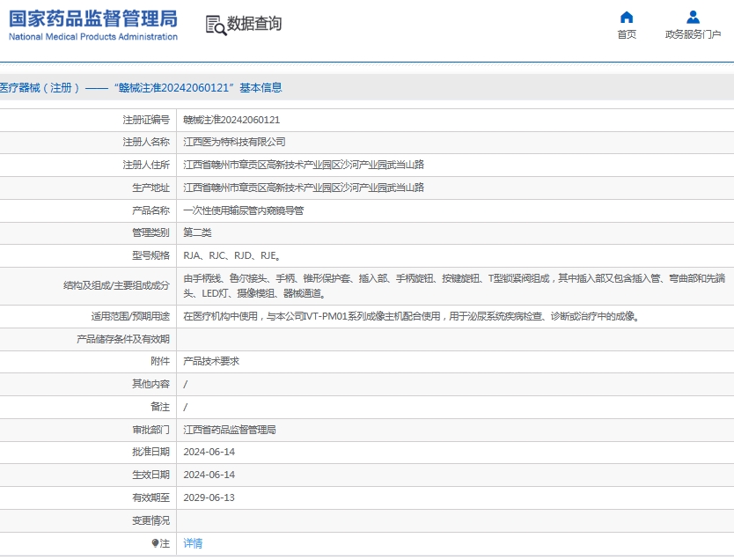734x560 pixels.
Task: Click product name 一次性使用输尿管内窥镜导管
Action: coord(244,210)
